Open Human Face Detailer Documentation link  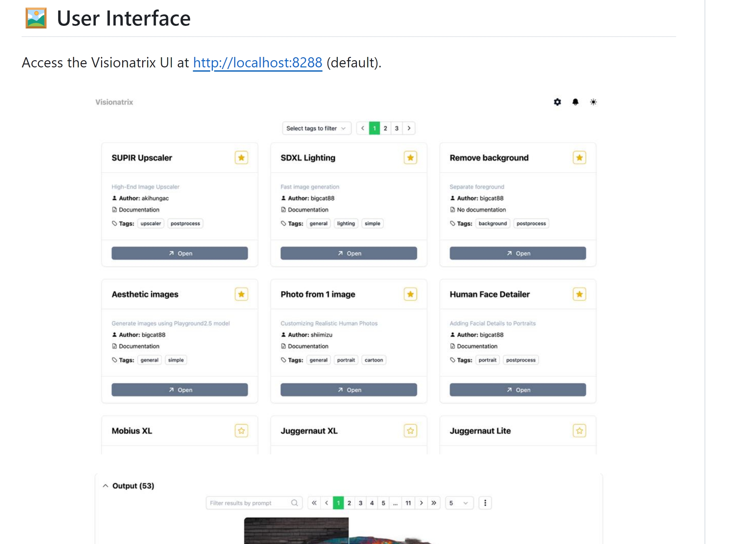pyautogui.click(x=477, y=346)
